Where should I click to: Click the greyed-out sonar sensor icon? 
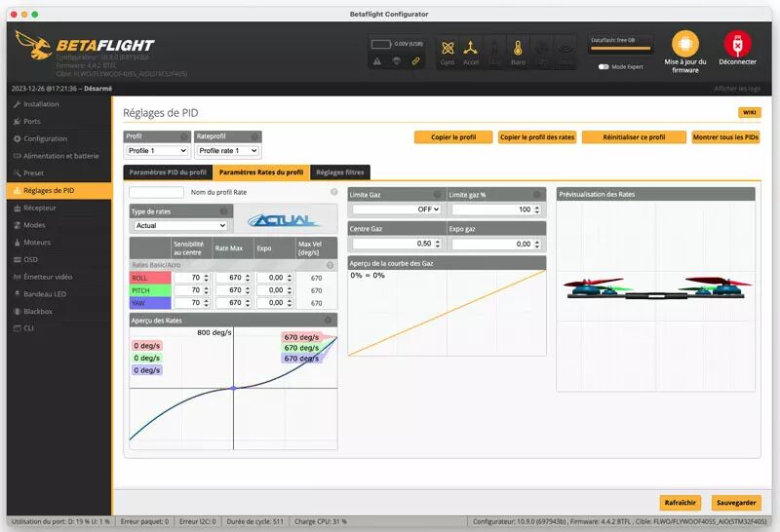(565, 48)
